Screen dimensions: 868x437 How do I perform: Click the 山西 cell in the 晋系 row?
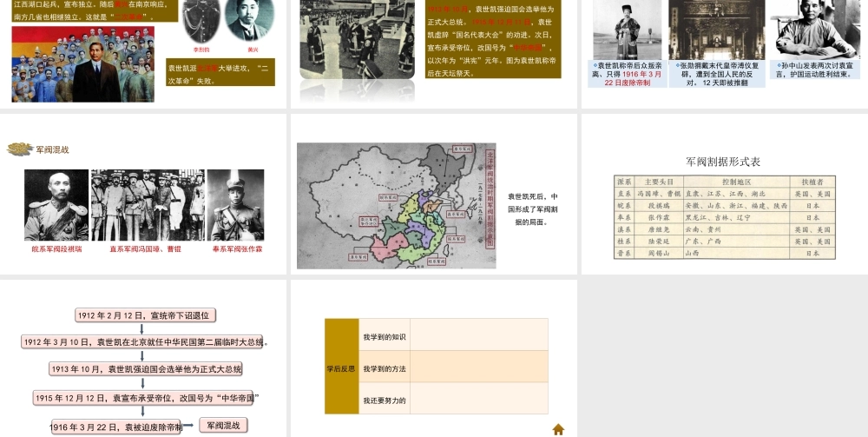(736, 253)
